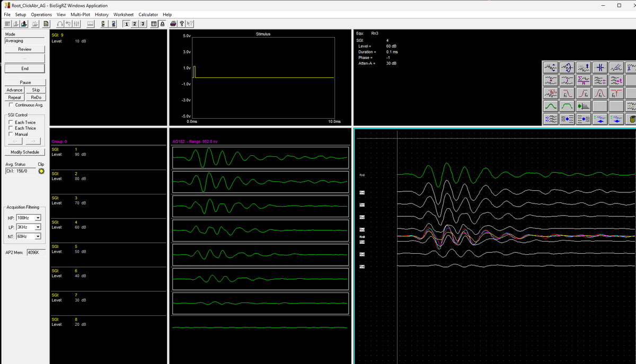Viewport: 636px width, 364px height.
Task: Open the File menu
Action: [7, 14]
